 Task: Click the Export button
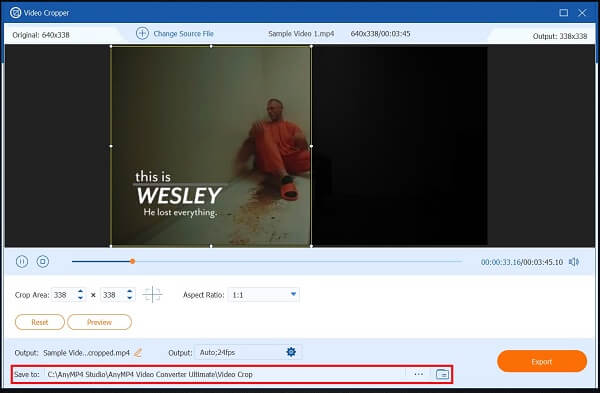click(x=542, y=361)
